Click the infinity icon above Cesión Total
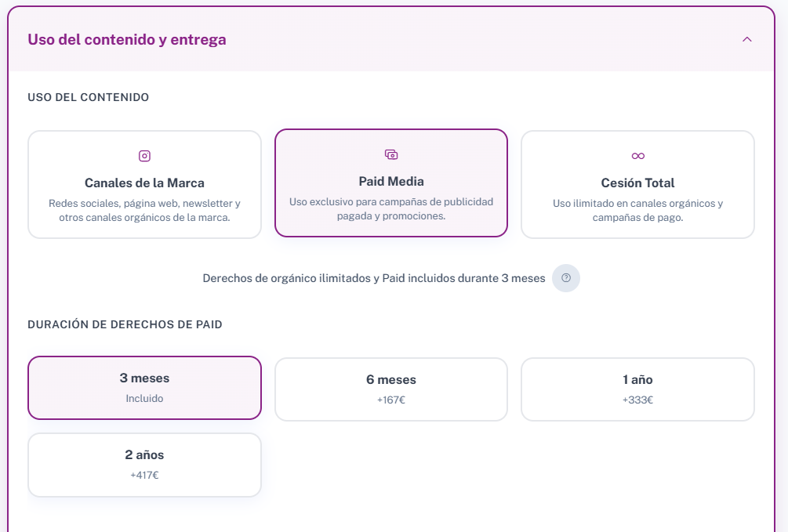This screenshot has width=788, height=532. point(637,156)
